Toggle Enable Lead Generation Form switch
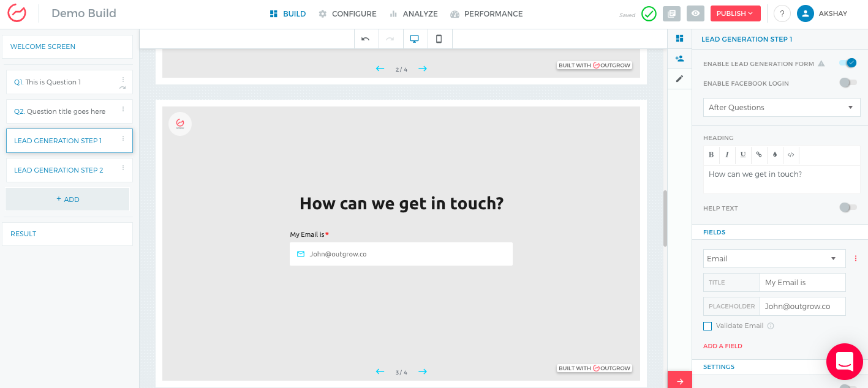Image resolution: width=868 pixels, height=388 pixels. (848, 63)
